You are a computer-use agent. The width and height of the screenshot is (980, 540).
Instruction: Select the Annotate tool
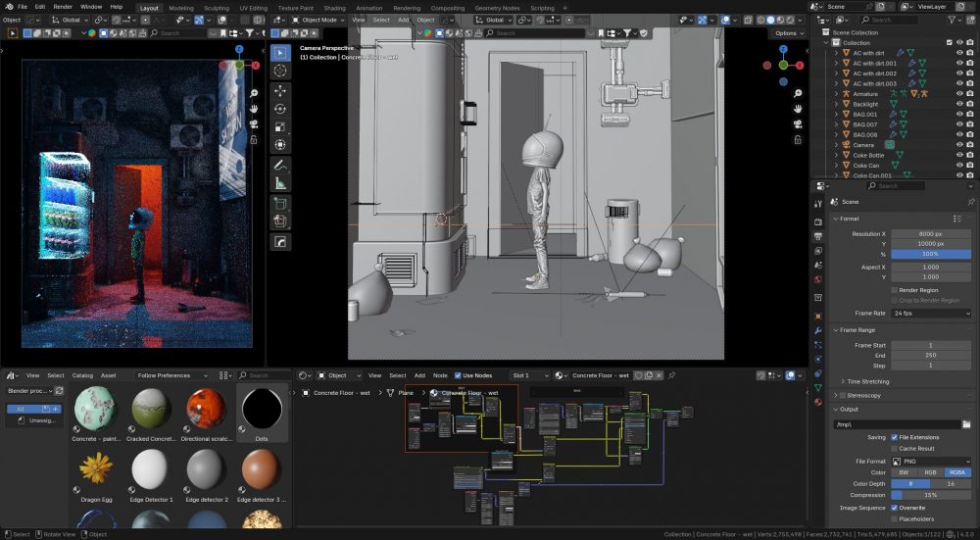click(280, 165)
